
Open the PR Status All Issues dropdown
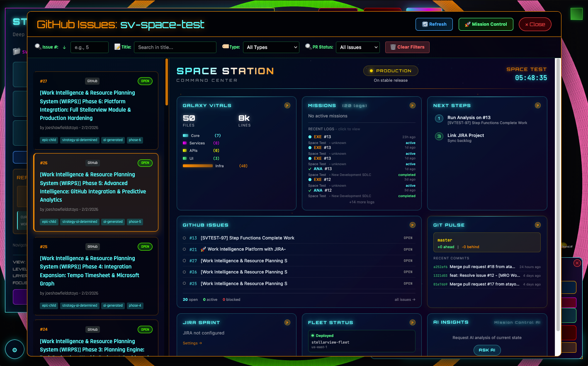357,47
